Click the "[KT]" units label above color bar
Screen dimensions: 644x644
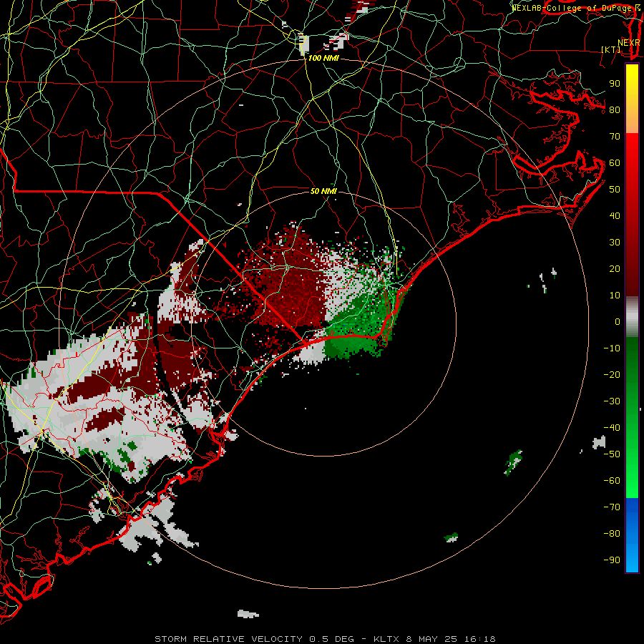(611, 49)
